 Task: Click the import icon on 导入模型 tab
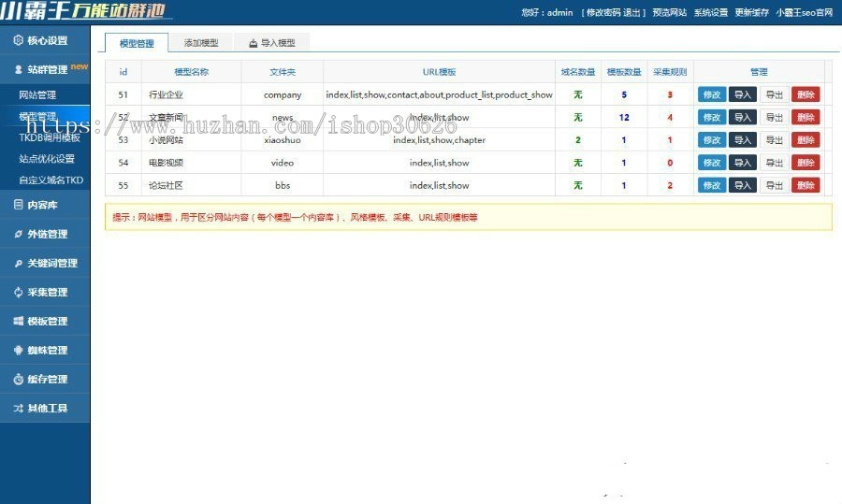pos(253,43)
